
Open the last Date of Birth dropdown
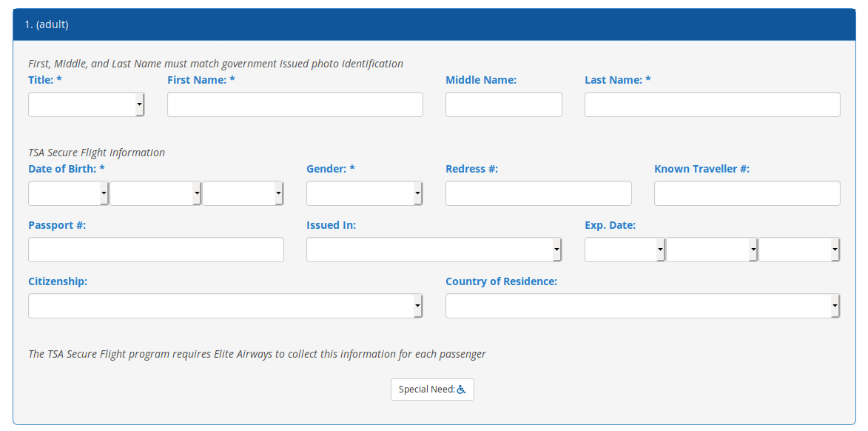click(x=243, y=193)
